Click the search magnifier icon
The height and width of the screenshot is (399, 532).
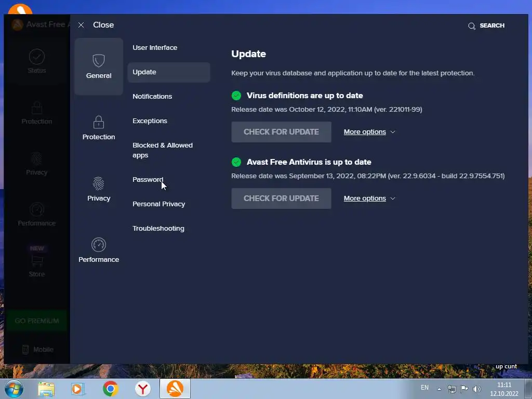[472, 26]
